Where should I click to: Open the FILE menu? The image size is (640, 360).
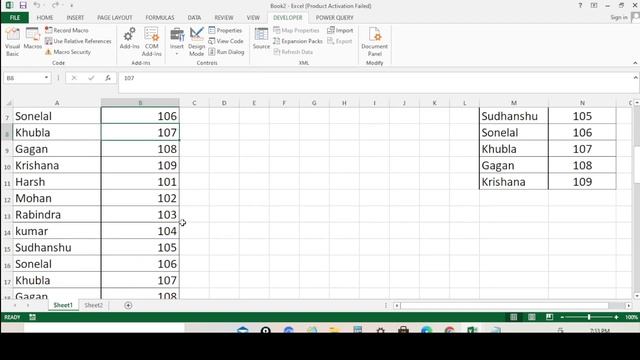tap(15, 18)
